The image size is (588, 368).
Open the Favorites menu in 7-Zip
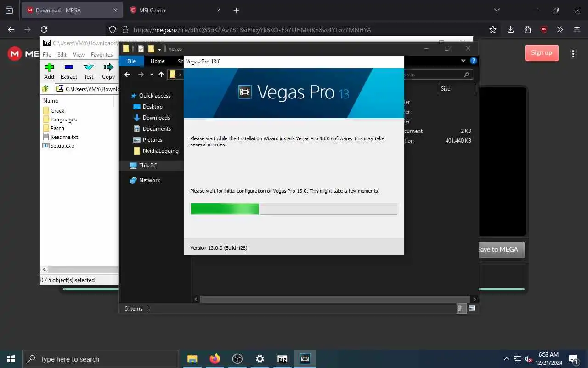tap(102, 54)
